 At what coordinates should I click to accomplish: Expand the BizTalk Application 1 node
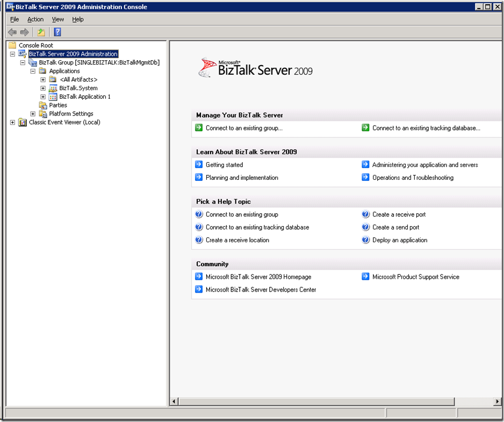tap(43, 97)
